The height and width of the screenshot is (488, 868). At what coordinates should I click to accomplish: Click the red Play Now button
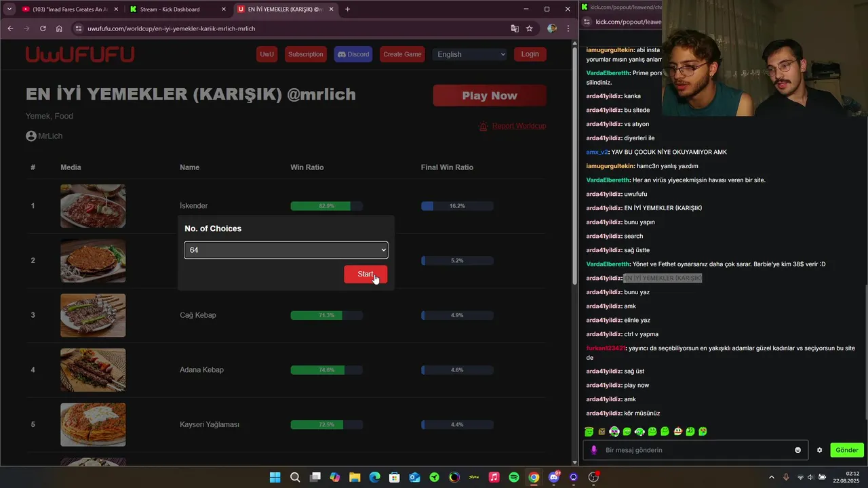(490, 96)
